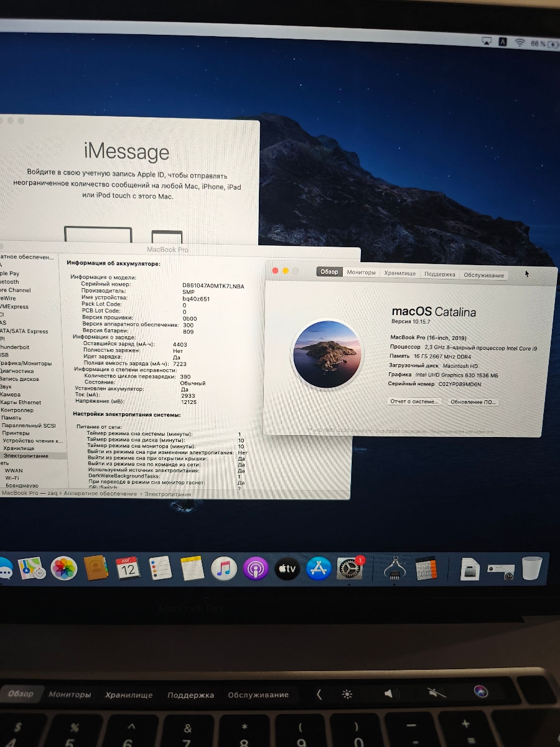560x747 pixels.
Task: Select USB in hardware sidebar
Action: [4, 355]
